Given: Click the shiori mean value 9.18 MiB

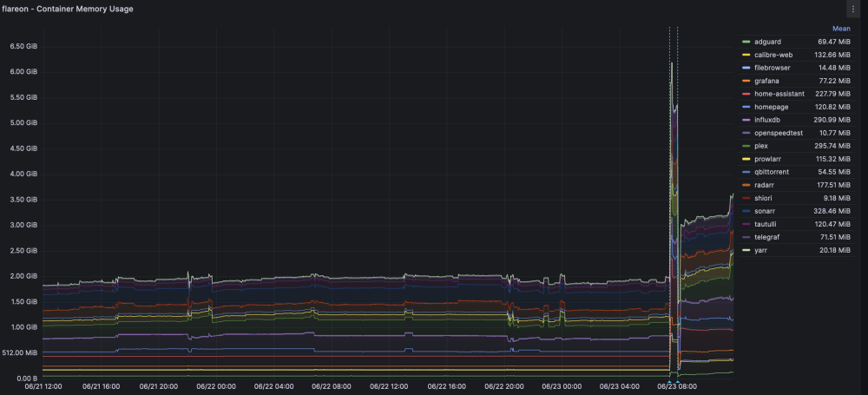Looking at the screenshot, I should (838, 198).
